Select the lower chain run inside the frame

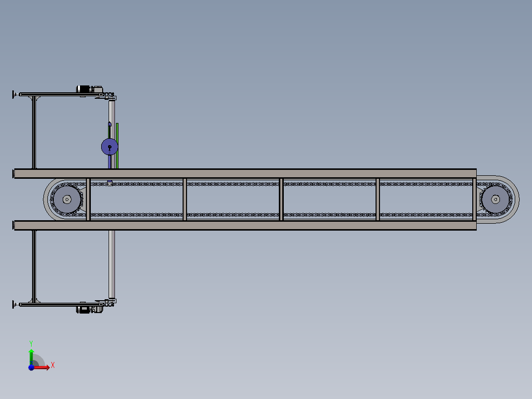tap(281, 215)
